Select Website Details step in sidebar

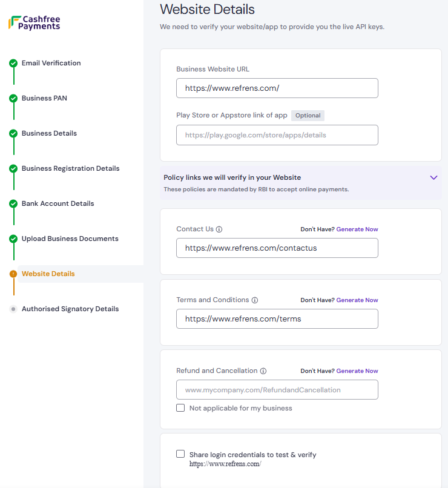(48, 274)
